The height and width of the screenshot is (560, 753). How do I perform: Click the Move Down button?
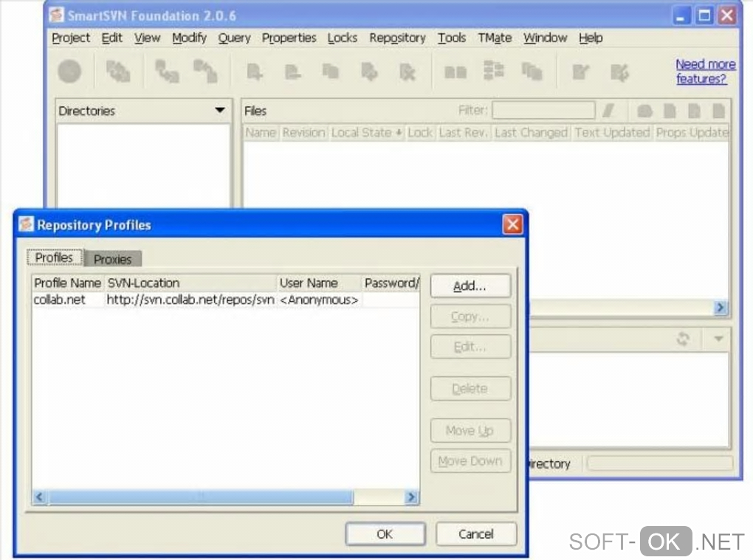click(x=470, y=460)
